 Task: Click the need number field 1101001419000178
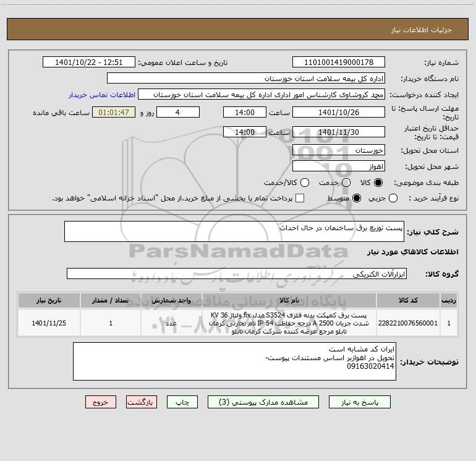[339, 62]
